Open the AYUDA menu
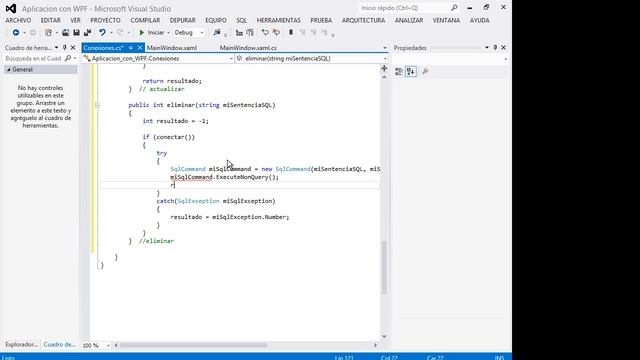The height and width of the screenshot is (360, 640). pyautogui.click(x=479, y=20)
